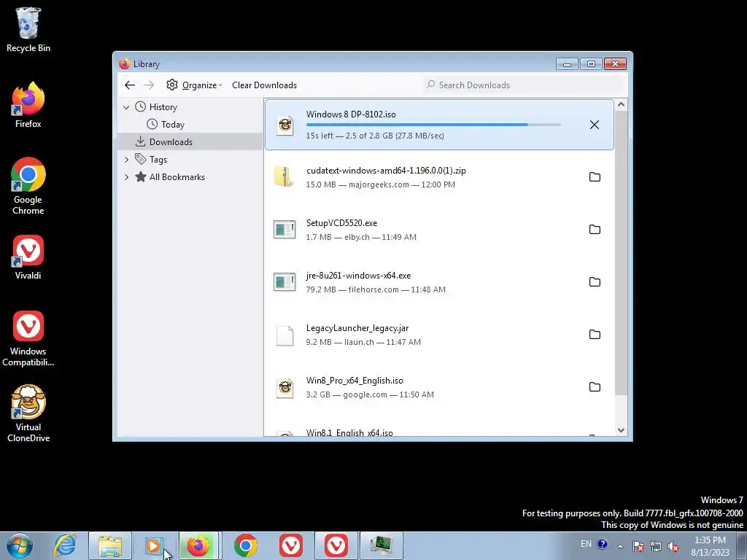Viewport: 747px width, 560px height.
Task: Select the Google Chrome desktop shortcut
Action: pos(28,186)
